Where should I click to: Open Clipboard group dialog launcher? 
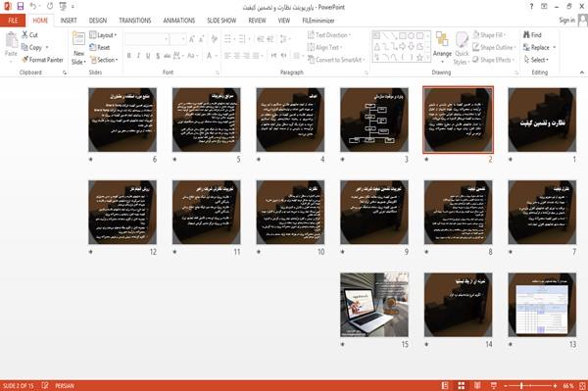65,73
